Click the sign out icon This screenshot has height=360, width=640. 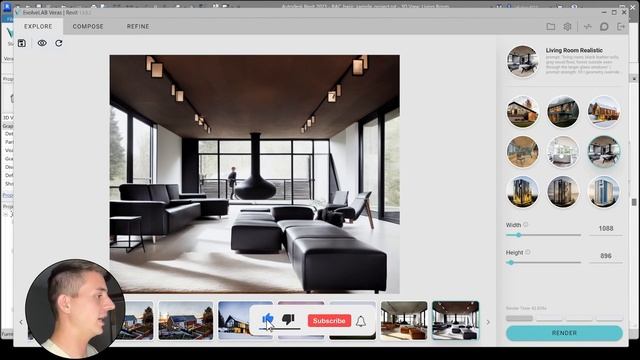point(621,27)
